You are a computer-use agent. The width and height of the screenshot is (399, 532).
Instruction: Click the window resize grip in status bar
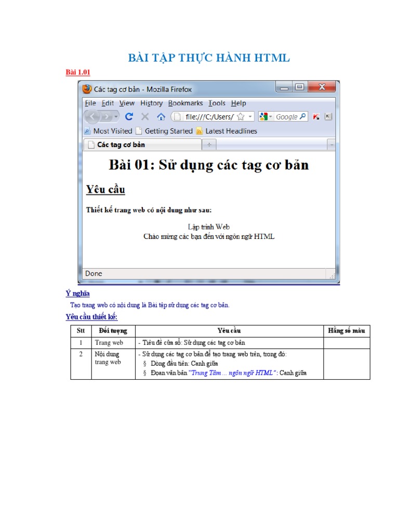332,276
